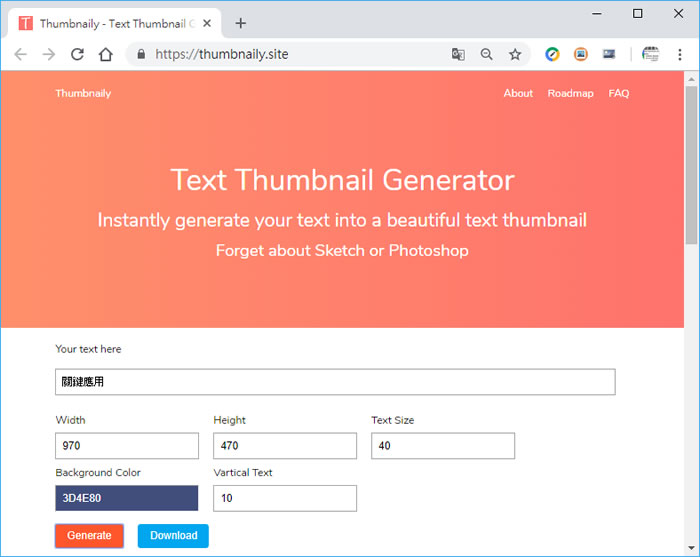Bookmark this page with the star icon
This screenshot has width=700, height=557.
(x=515, y=55)
